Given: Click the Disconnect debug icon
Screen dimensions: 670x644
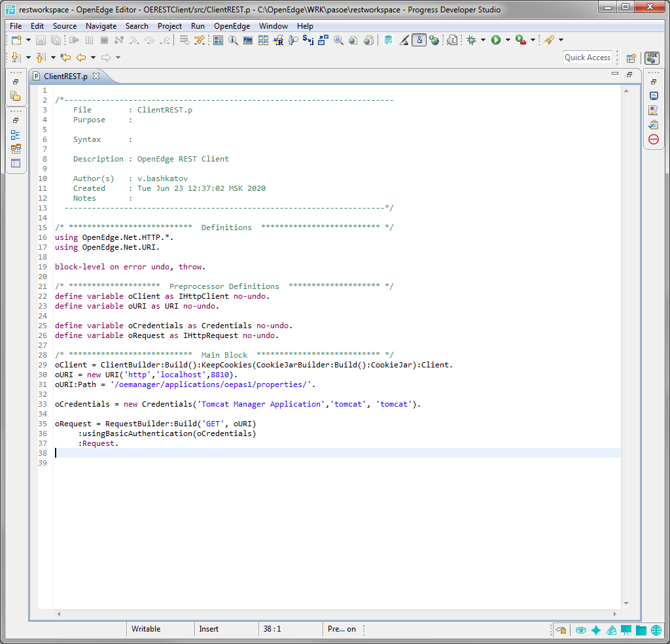Looking at the screenshot, I should click(119, 40).
